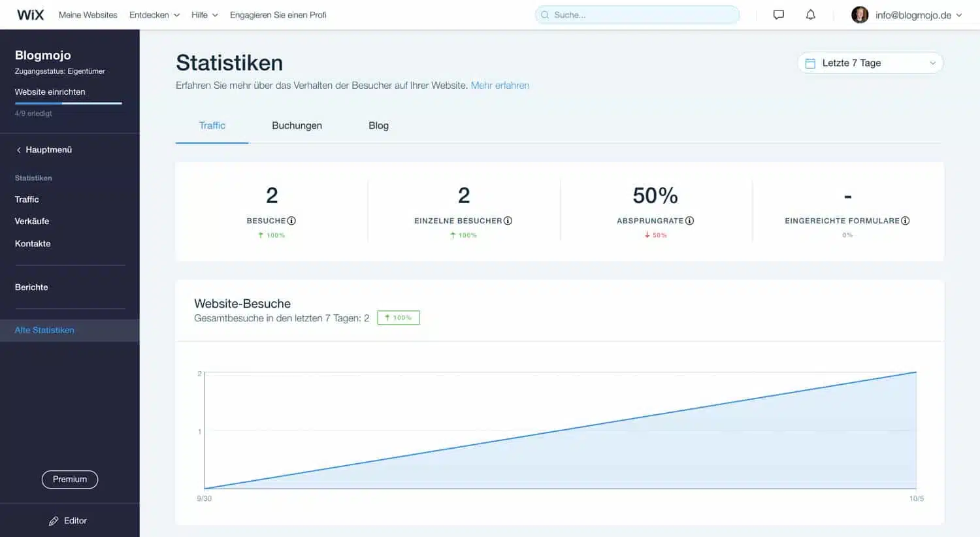Viewport: 980px width, 537px height.
Task: Click the info icon next to ABSPRUNGRATE
Action: 689,221
